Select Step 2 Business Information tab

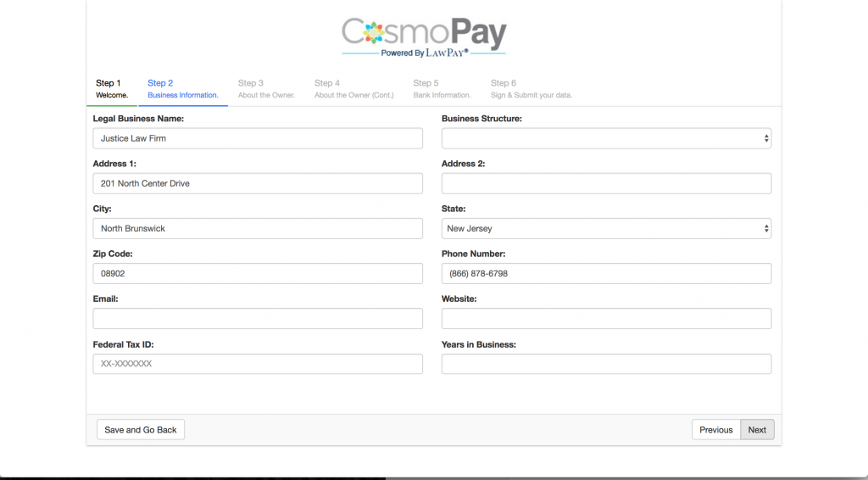[x=183, y=88]
